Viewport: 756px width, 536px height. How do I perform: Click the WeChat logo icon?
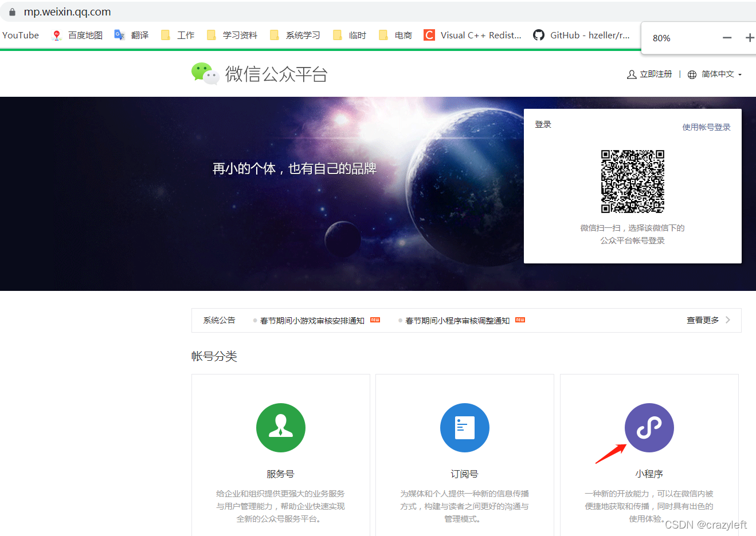click(x=205, y=73)
